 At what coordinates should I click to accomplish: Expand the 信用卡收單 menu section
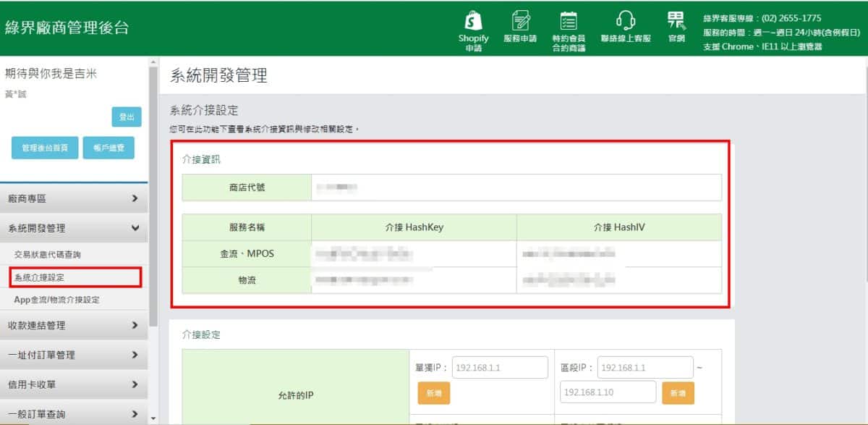[x=74, y=385]
